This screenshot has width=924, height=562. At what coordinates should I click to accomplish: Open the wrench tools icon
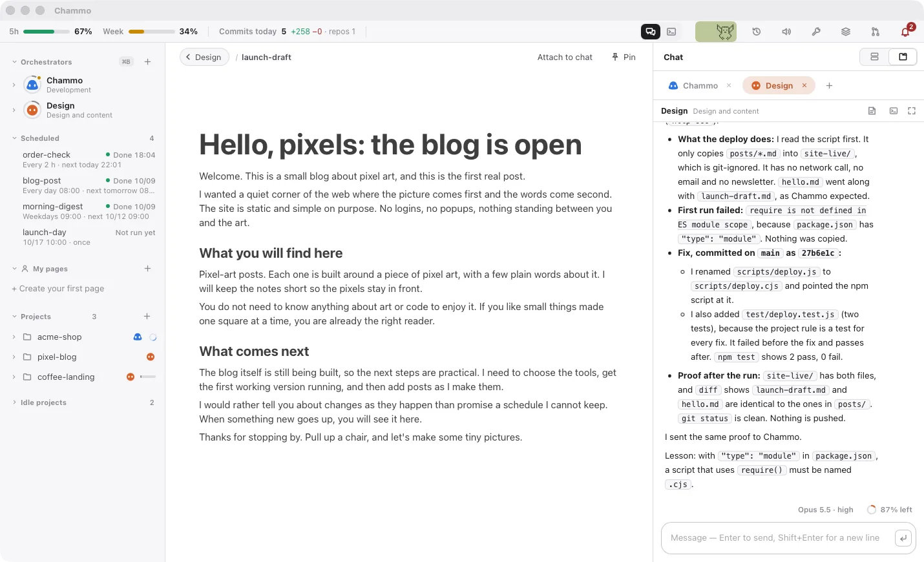pos(816,32)
